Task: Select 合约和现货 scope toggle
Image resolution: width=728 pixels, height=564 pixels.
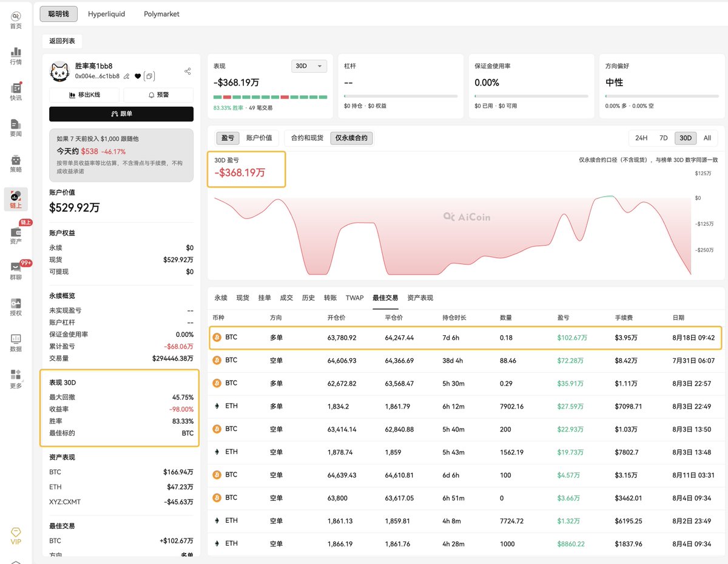Action: [x=307, y=138]
